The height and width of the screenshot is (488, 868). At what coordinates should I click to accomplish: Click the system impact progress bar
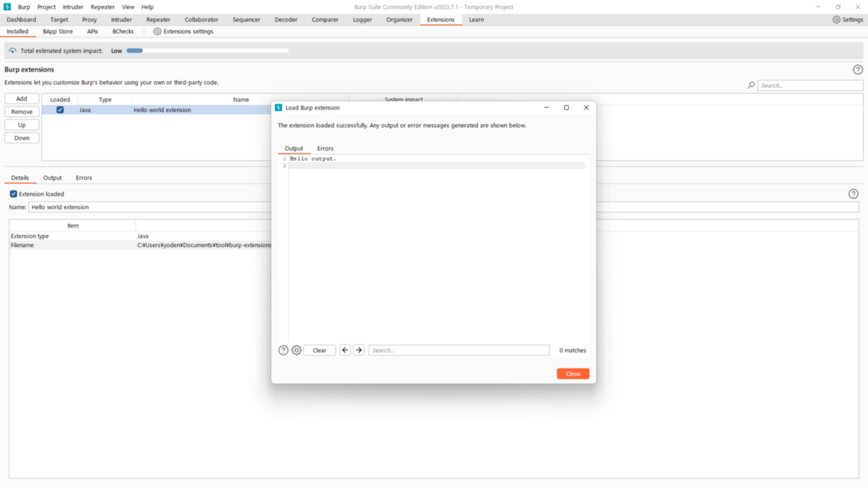(208, 51)
